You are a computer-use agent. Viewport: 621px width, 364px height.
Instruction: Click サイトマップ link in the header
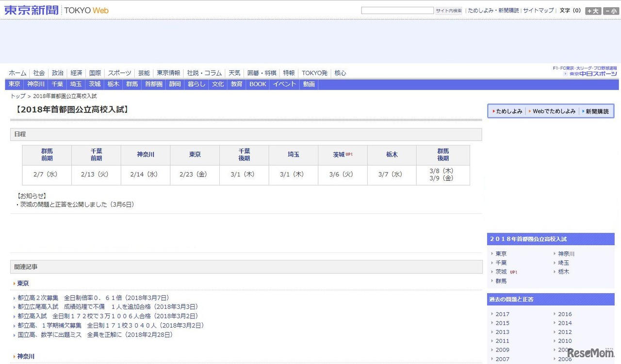click(538, 10)
